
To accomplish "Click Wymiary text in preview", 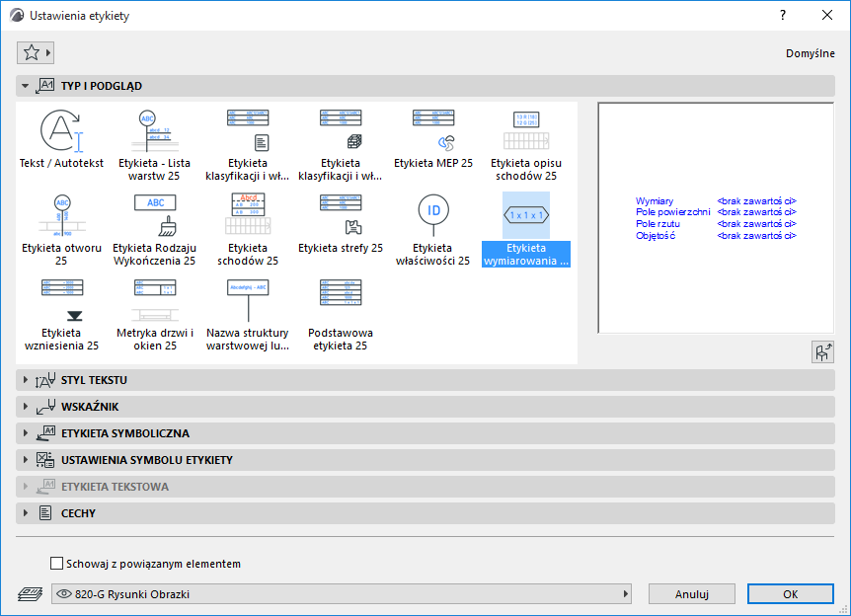I will coord(654,200).
